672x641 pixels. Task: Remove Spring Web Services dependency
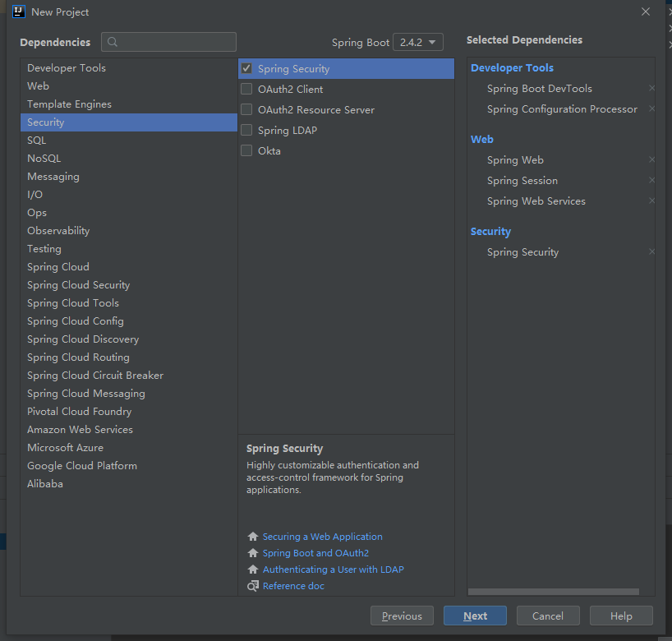pos(651,201)
